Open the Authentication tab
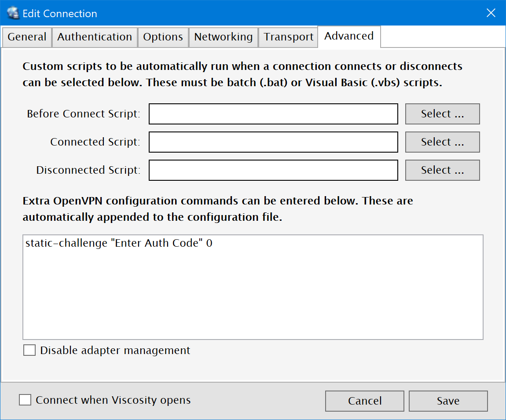 coord(95,37)
